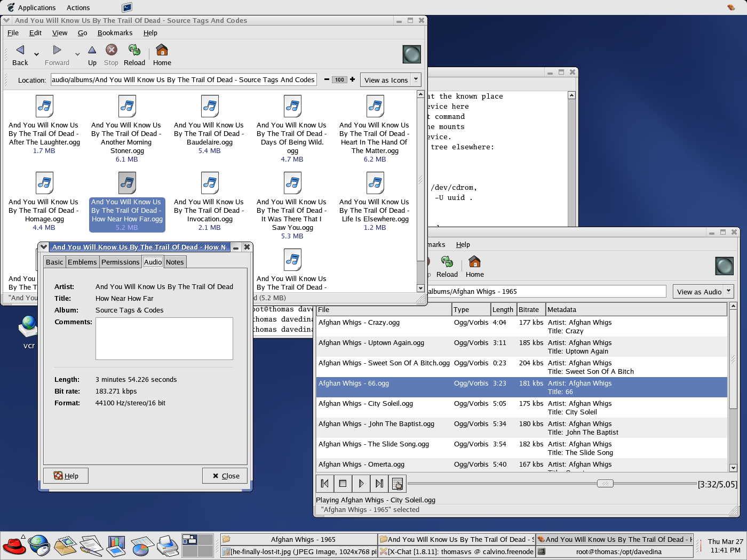Select It Was There That I Saw You icon
The image size is (747, 560).
292,183
